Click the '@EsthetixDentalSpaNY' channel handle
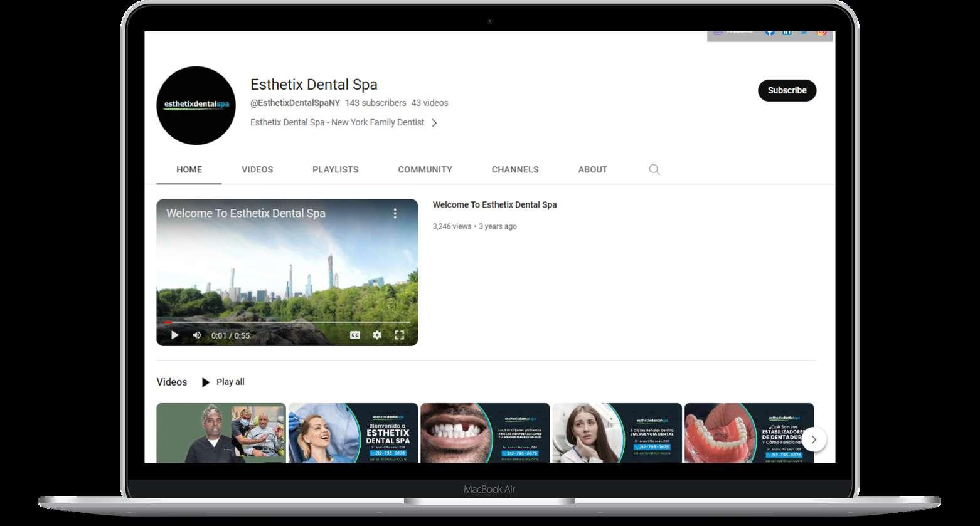The width and height of the screenshot is (980, 526). pos(295,103)
